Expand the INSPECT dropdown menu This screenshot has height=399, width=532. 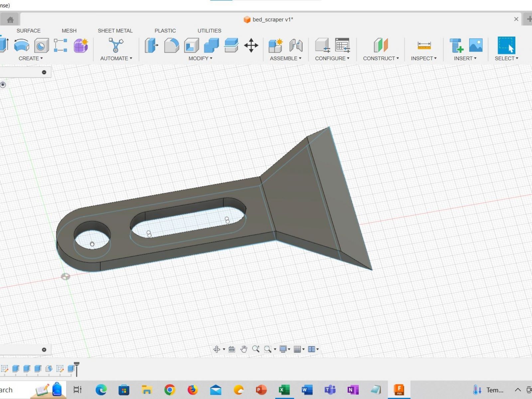click(424, 58)
